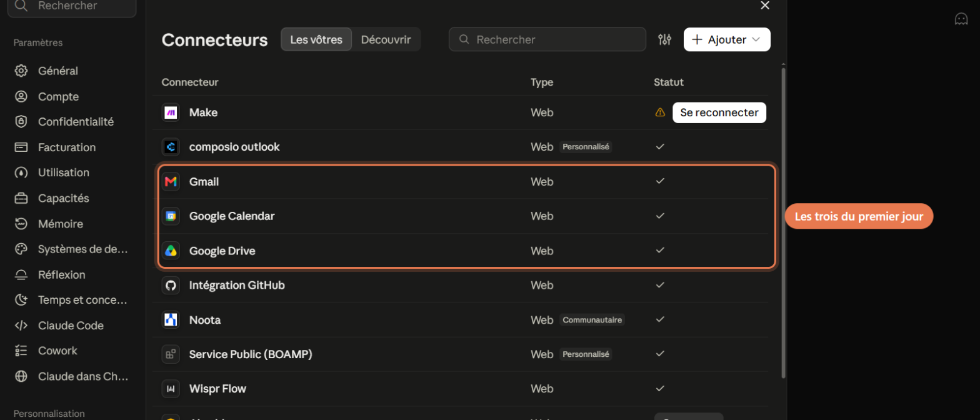Click the composio outlook logo icon
The width and height of the screenshot is (980, 420).
tap(171, 147)
